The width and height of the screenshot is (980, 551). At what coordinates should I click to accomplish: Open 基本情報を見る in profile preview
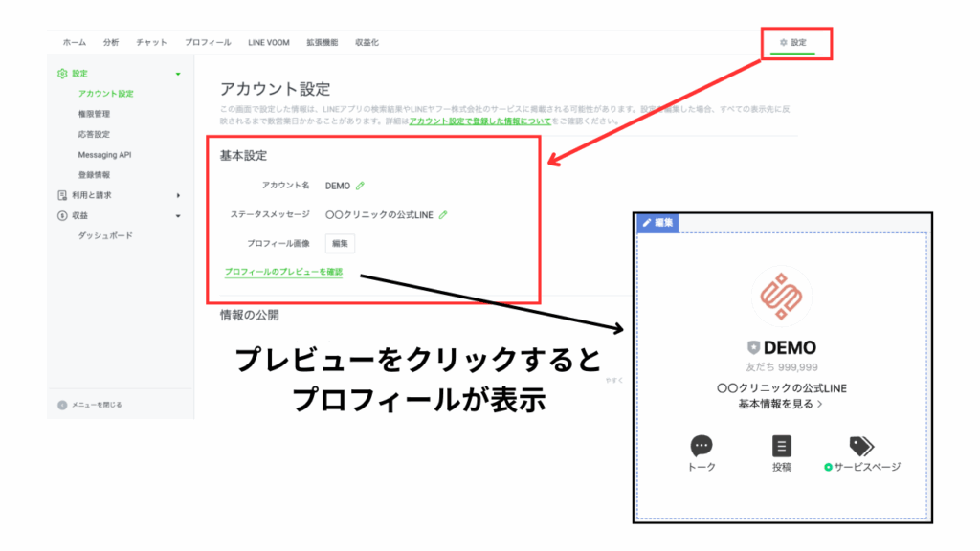(781, 405)
